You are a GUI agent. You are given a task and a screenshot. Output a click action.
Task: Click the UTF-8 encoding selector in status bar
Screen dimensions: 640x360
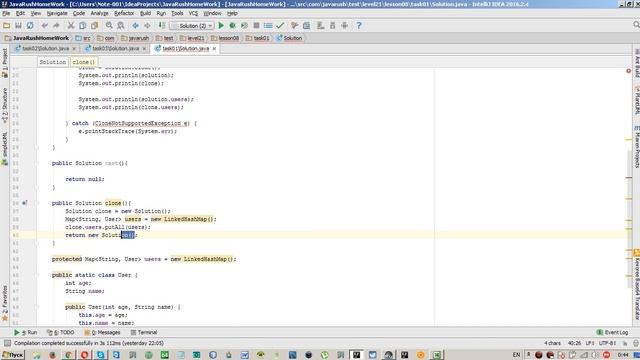(x=607, y=343)
